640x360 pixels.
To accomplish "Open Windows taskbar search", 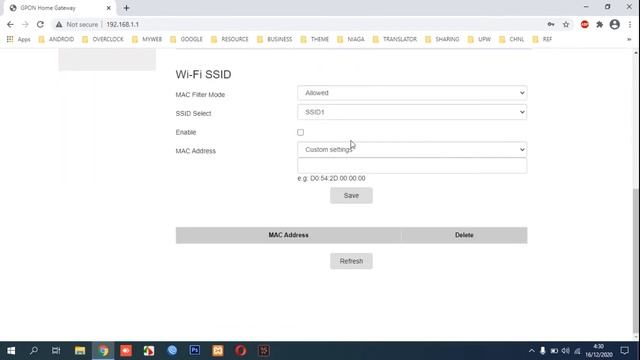I will tap(34, 351).
